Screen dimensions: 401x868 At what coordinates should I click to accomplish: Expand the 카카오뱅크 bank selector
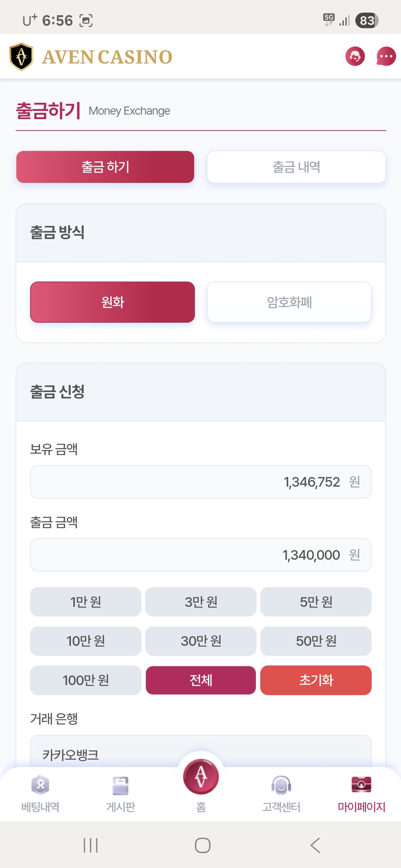pos(200,754)
